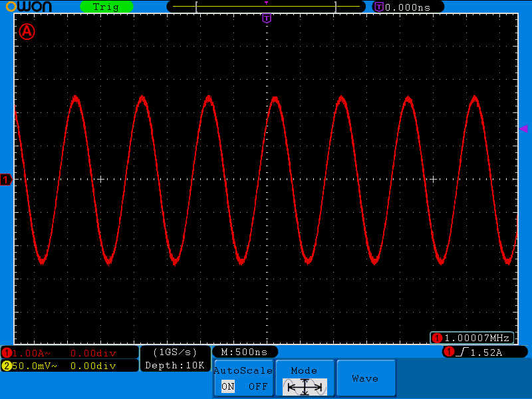This screenshot has width=532, height=399.
Task: Click the Depth:10K memory depth readout
Action: coord(175,365)
